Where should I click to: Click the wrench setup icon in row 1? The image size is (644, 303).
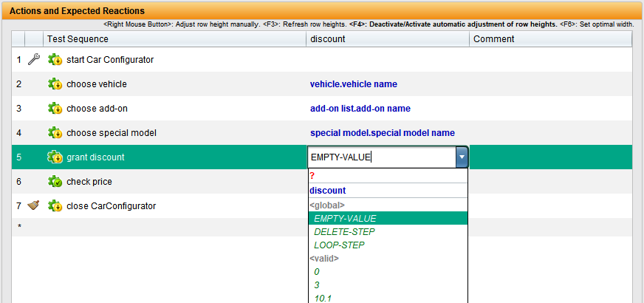pos(34,60)
